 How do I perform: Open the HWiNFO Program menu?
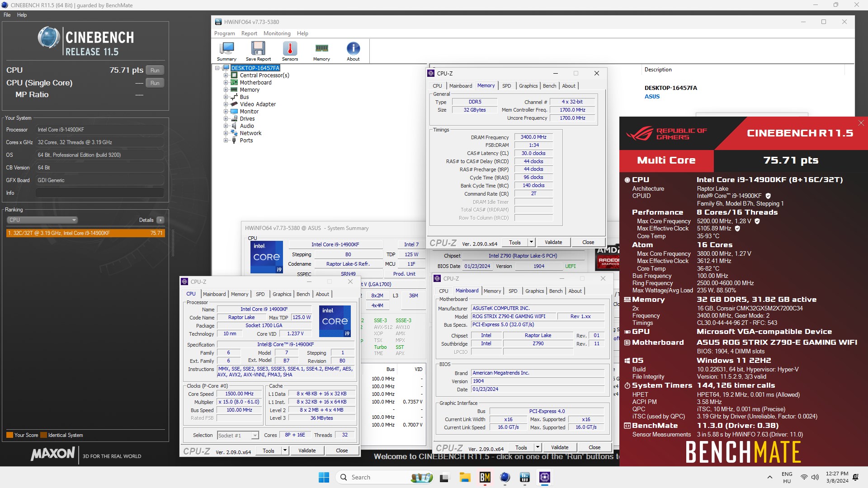coord(225,33)
